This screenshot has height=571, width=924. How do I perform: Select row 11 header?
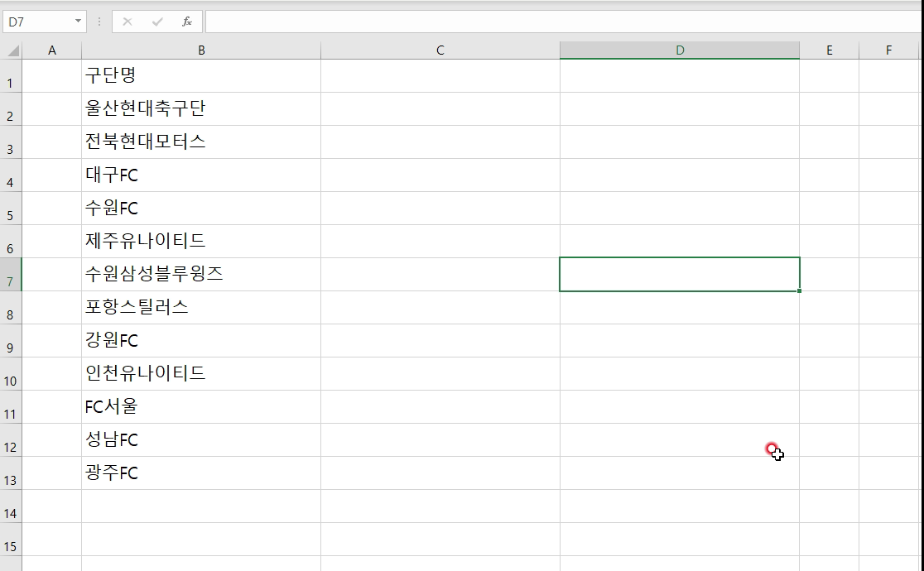point(11,406)
